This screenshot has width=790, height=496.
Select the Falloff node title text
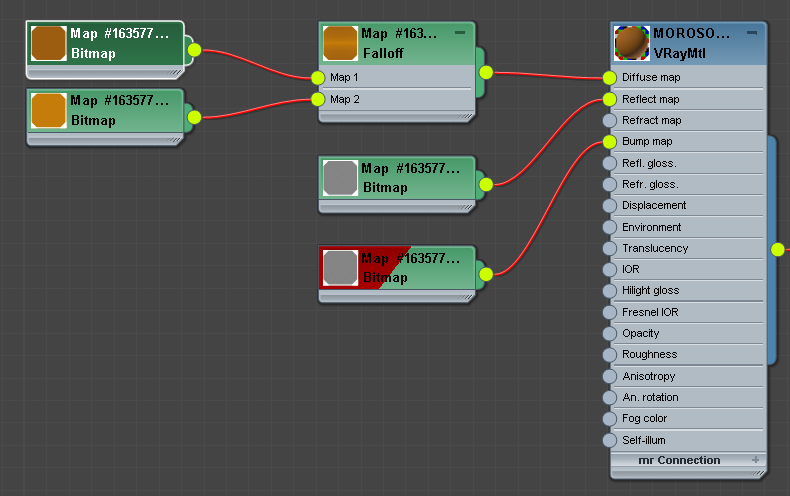click(383, 53)
